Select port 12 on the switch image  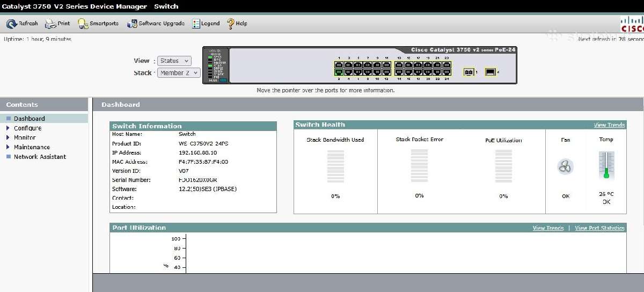click(386, 72)
